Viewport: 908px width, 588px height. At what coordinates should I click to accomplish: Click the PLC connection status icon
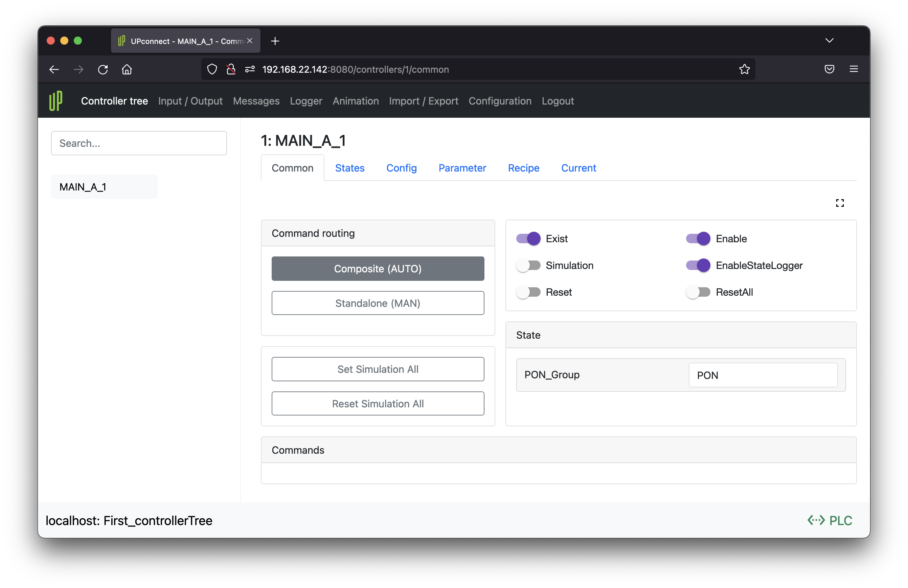click(816, 520)
